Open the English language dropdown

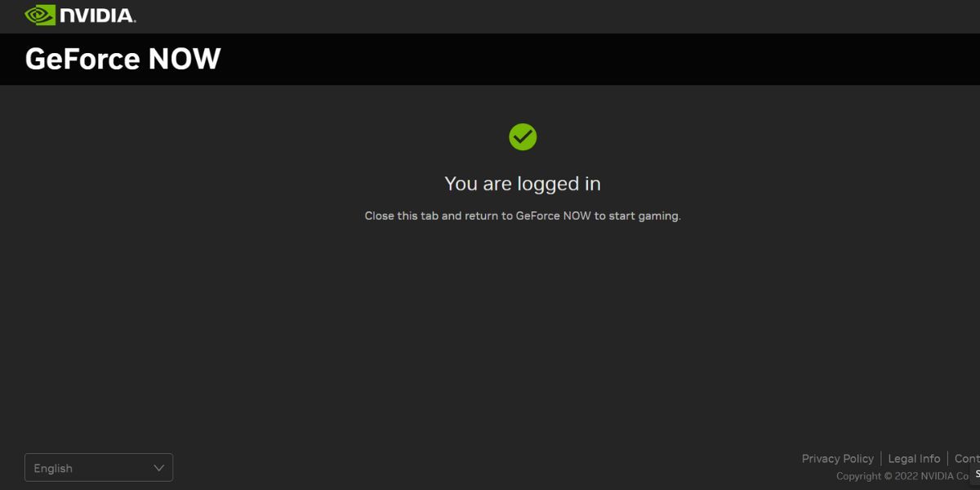point(99,468)
